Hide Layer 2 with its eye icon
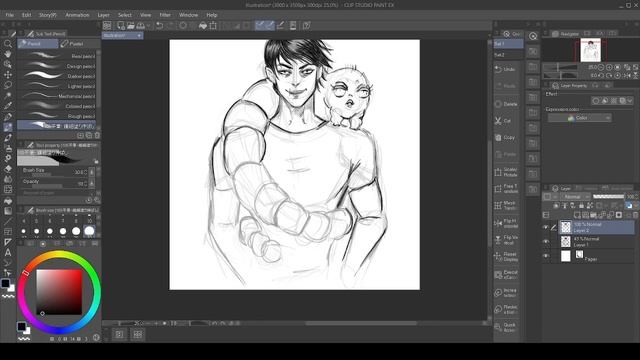Image resolution: width=640 pixels, height=360 pixels. point(546,228)
